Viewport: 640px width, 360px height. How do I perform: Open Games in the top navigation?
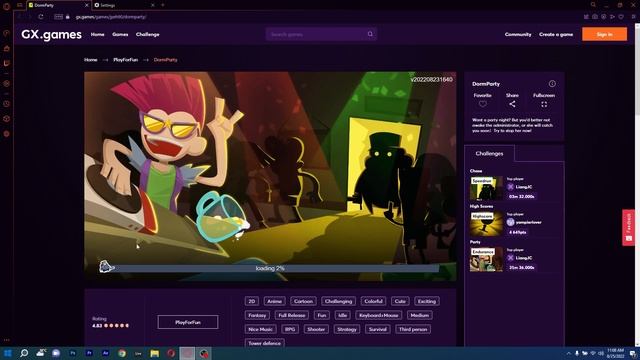pos(120,35)
